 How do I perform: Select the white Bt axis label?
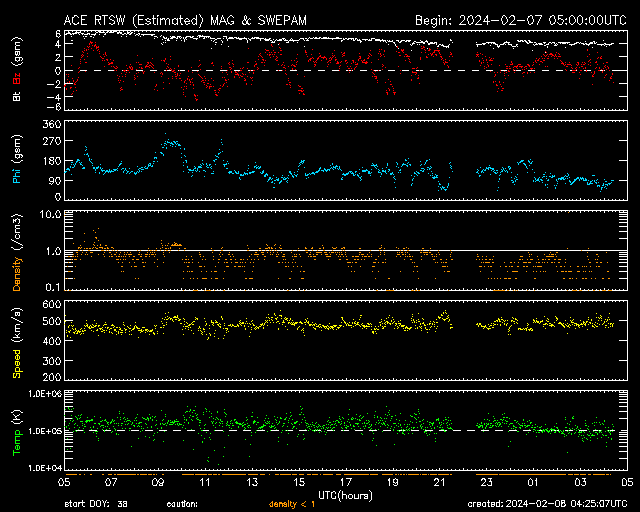point(16,98)
